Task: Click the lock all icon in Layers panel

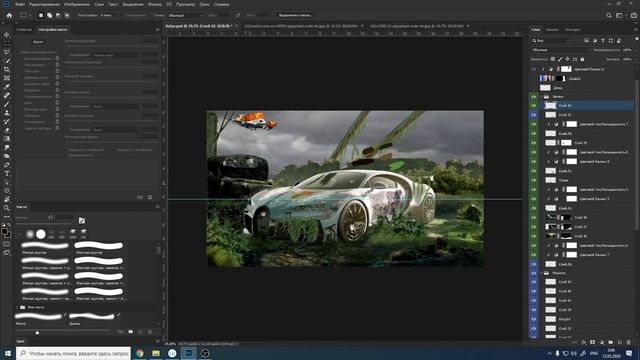Action: (x=582, y=59)
